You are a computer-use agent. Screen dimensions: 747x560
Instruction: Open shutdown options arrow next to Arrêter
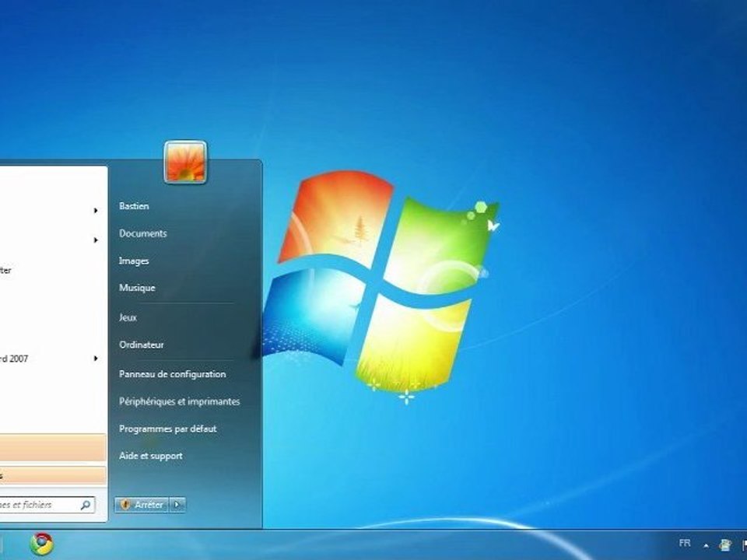pos(177,505)
